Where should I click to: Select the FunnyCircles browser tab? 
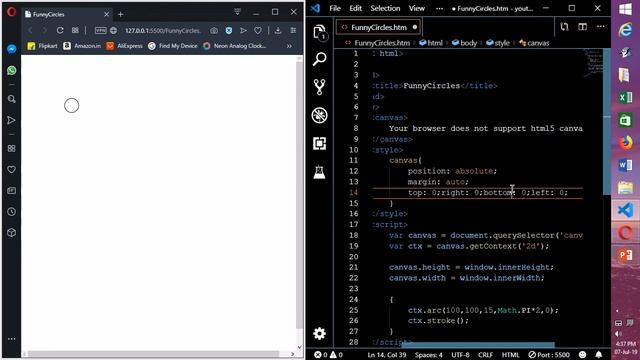click(x=67, y=14)
